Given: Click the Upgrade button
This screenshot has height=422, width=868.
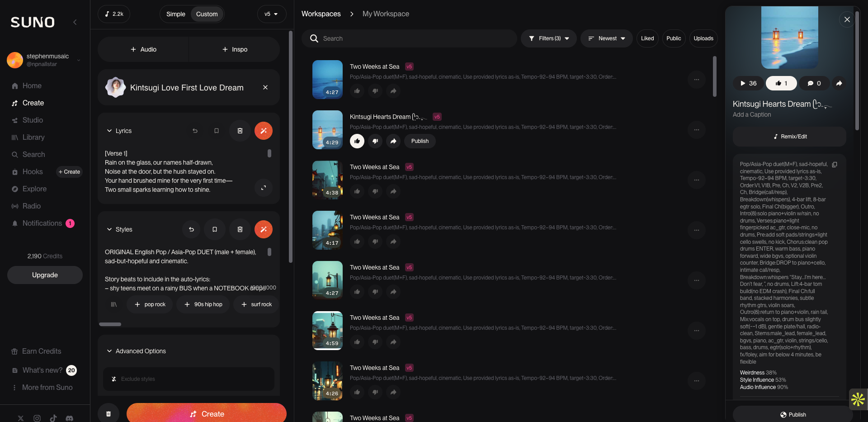Looking at the screenshot, I should [x=45, y=275].
